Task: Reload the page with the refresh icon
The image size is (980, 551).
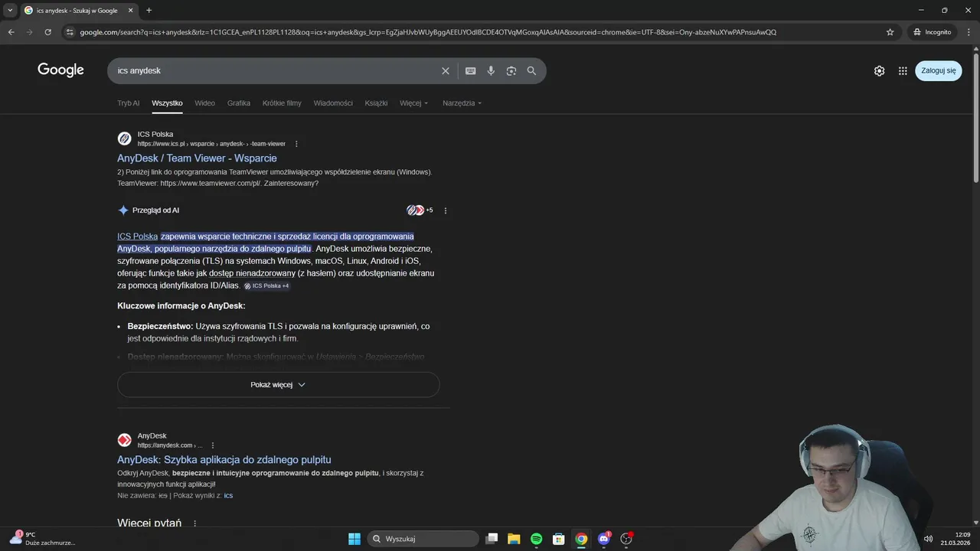Action: point(47,32)
